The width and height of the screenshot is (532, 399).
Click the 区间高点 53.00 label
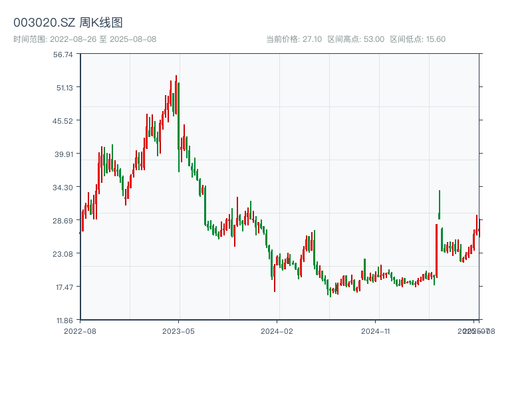tap(356, 39)
